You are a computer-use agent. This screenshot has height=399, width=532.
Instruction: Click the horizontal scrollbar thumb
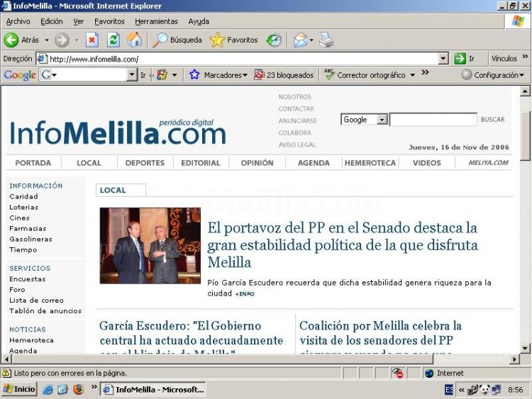click(x=222, y=359)
